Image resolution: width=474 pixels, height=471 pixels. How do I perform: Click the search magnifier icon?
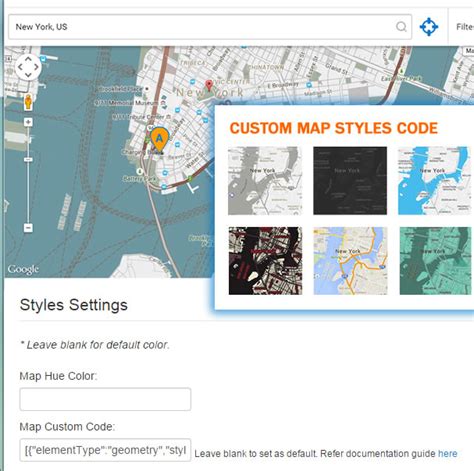(401, 27)
